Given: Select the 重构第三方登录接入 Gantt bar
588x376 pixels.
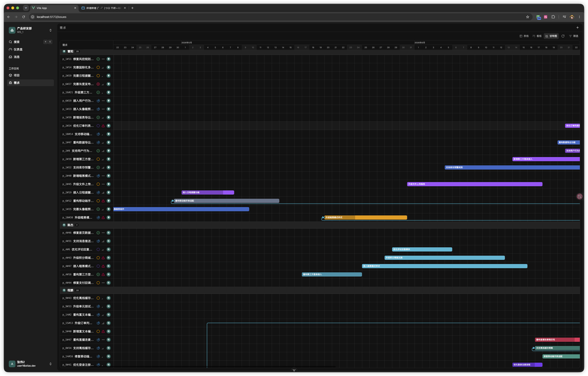Looking at the screenshot, I should pos(332,274).
